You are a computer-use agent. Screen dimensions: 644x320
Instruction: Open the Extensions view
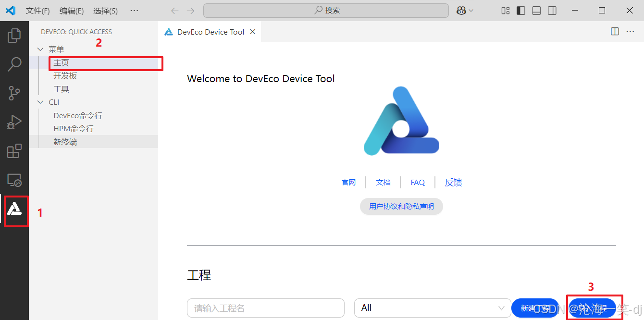[x=14, y=151]
